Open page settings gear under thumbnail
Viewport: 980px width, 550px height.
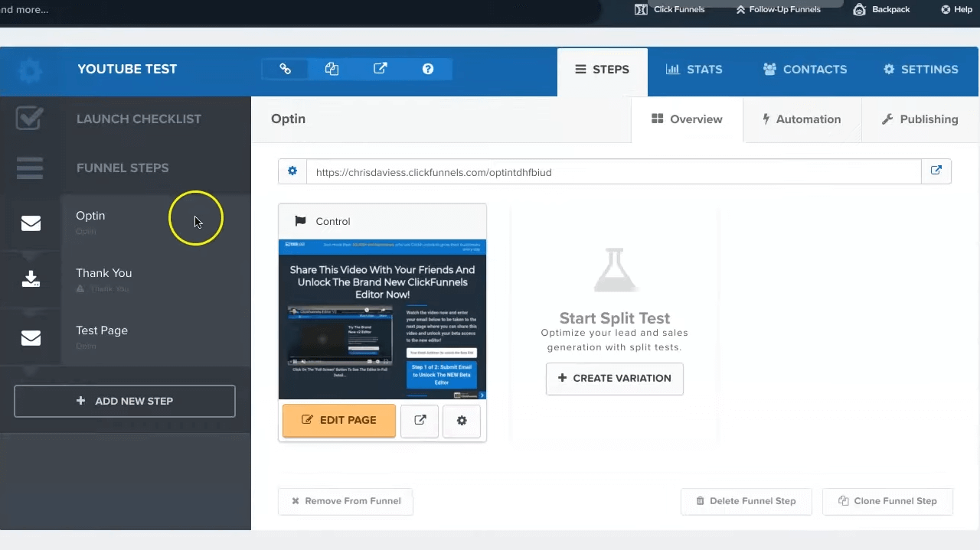pyautogui.click(x=461, y=420)
